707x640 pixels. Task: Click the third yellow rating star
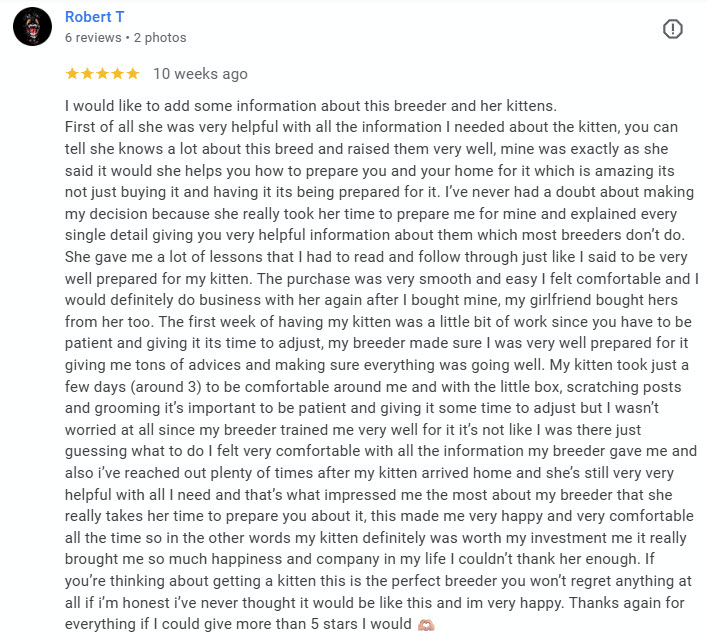(102, 74)
